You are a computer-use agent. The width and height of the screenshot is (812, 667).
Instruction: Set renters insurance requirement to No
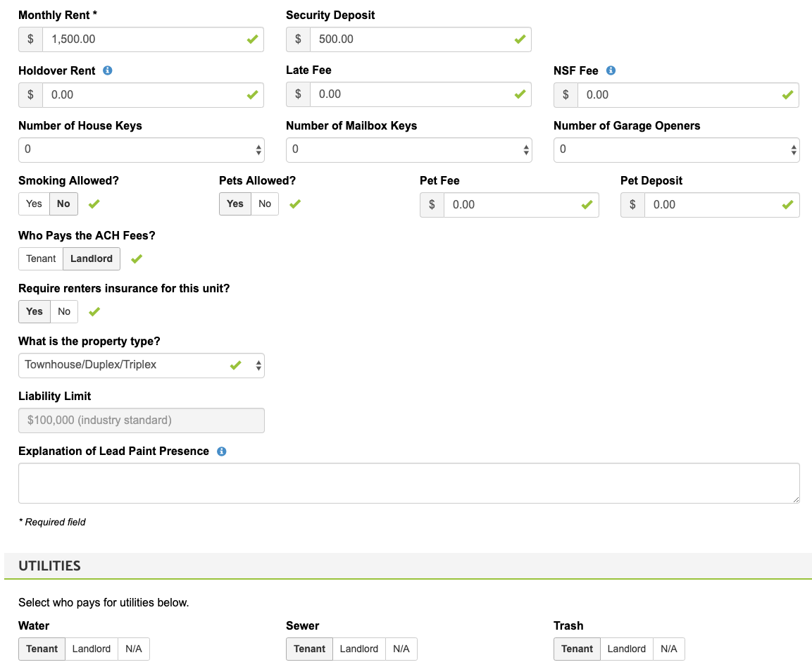tap(64, 312)
